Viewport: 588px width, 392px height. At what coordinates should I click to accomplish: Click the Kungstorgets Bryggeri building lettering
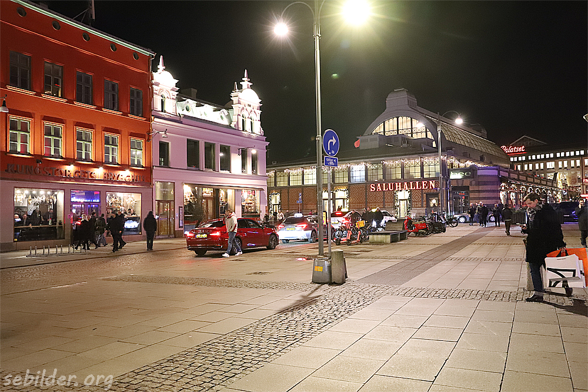point(75,173)
